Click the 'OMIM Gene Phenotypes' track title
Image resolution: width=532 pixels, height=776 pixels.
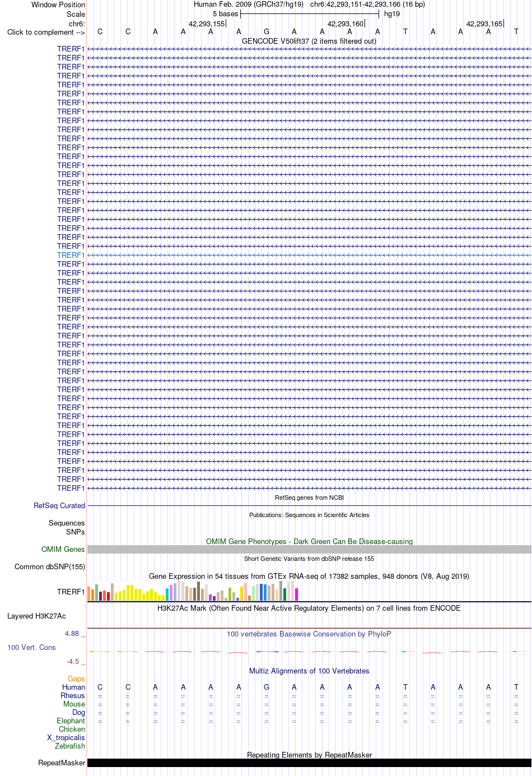[x=309, y=541]
